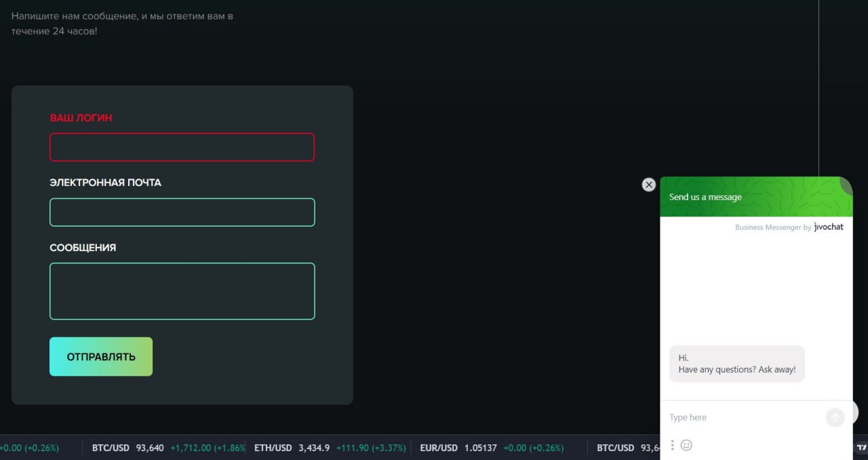This screenshot has width=868, height=460.
Task: Click inside the СООБЩЕНИЯ message textarea
Action: pos(182,291)
